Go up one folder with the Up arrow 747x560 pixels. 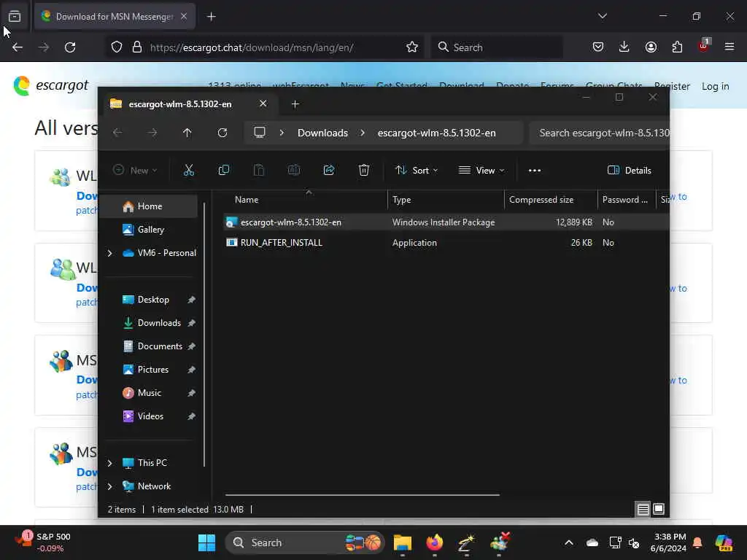point(187,133)
